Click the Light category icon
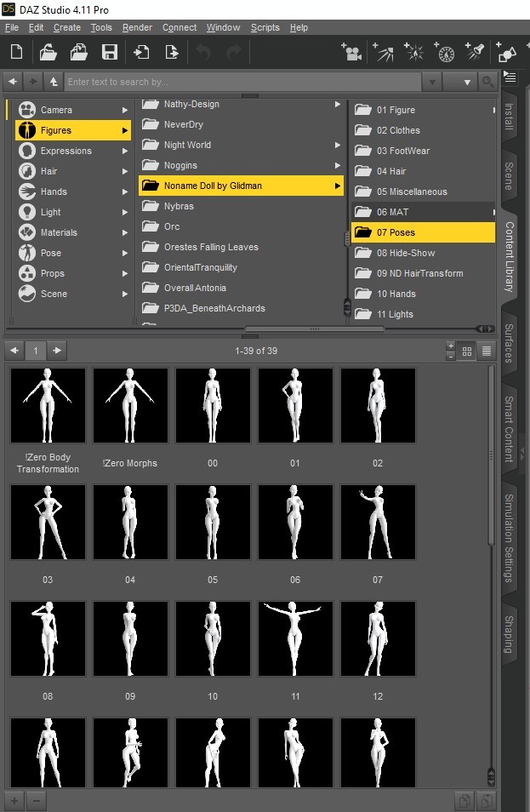The image size is (530, 812). click(27, 212)
